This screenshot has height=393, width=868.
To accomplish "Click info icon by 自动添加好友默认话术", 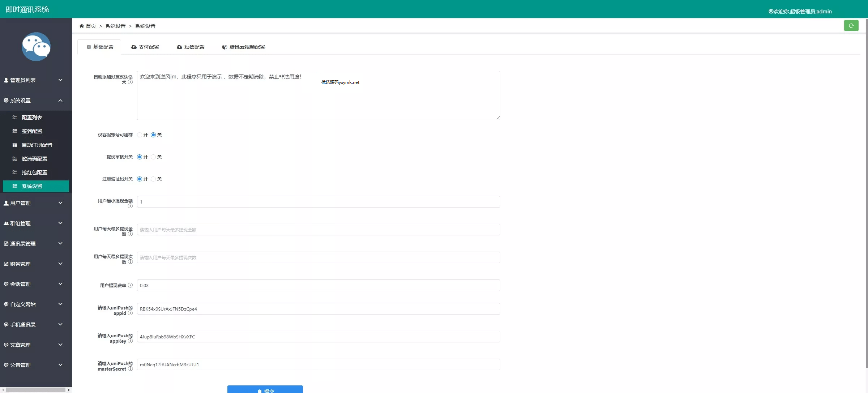I will (x=131, y=82).
